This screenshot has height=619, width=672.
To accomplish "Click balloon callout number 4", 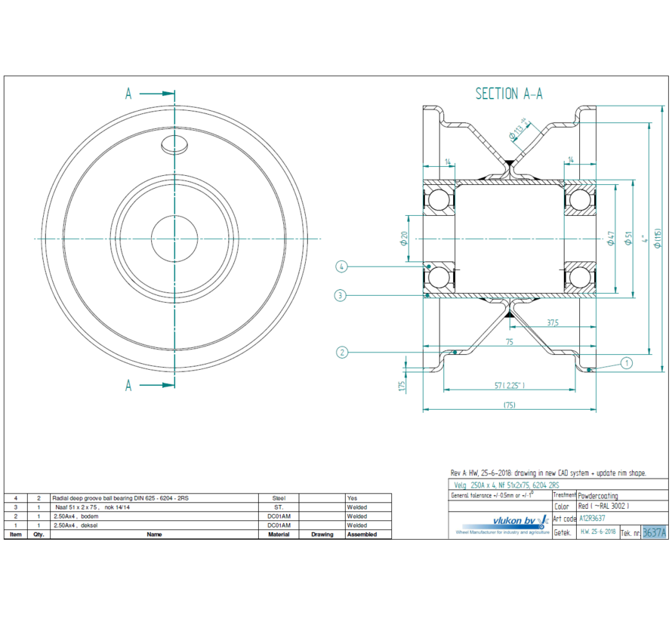I will (342, 266).
